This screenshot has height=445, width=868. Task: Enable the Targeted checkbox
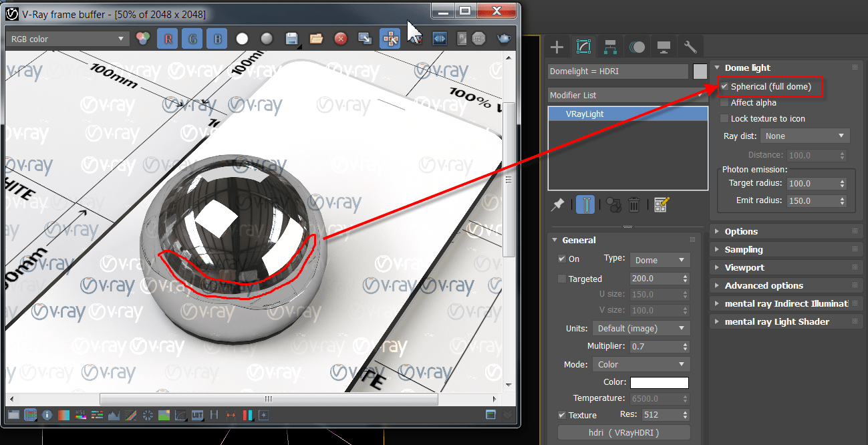pos(561,279)
